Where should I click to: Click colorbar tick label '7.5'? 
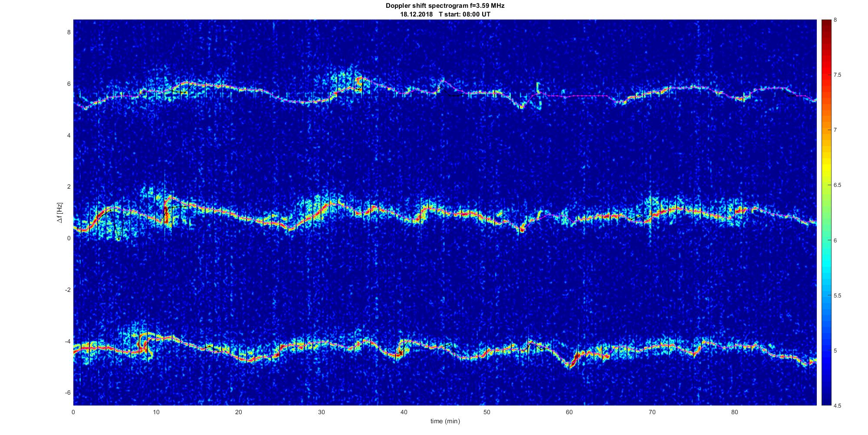(838, 75)
